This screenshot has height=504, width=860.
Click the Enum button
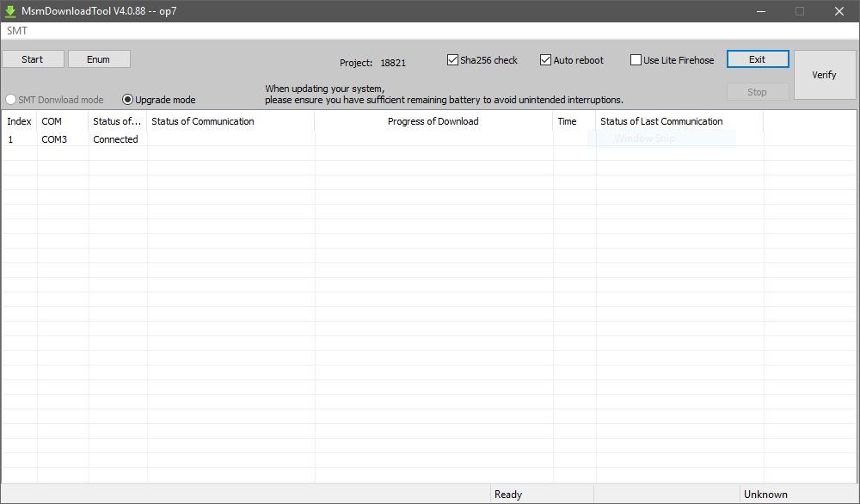tap(99, 59)
